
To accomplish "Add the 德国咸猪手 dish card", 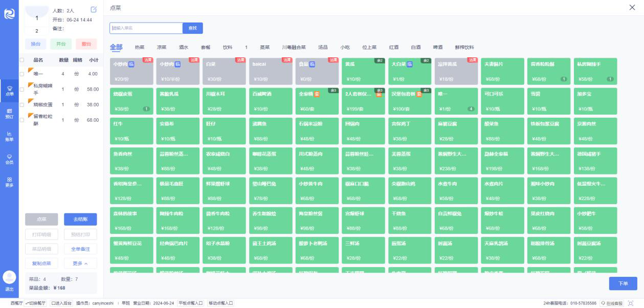I will coord(595,160).
